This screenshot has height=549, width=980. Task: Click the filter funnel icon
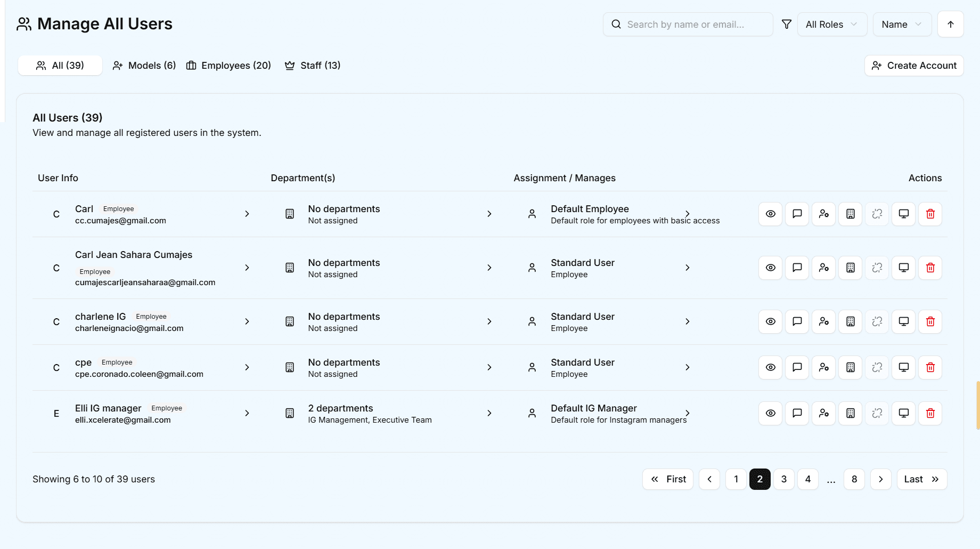click(x=786, y=25)
